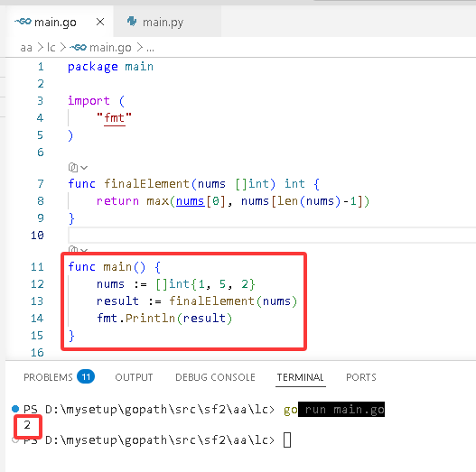Open the code lens icon above func main
The image size is (476, 472).
73,250
